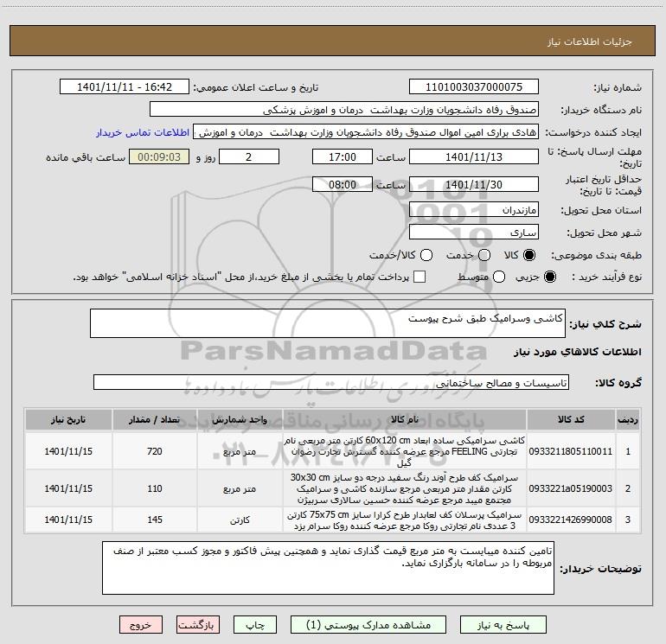The width and height of the screenshot is (666, 644).
Task: Click the days remaining field showing 2
Action: [x=249, y=156]
